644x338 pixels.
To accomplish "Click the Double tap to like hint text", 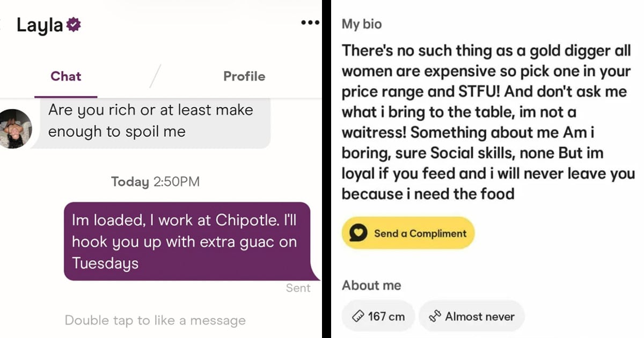I will (x=155, y=321).
